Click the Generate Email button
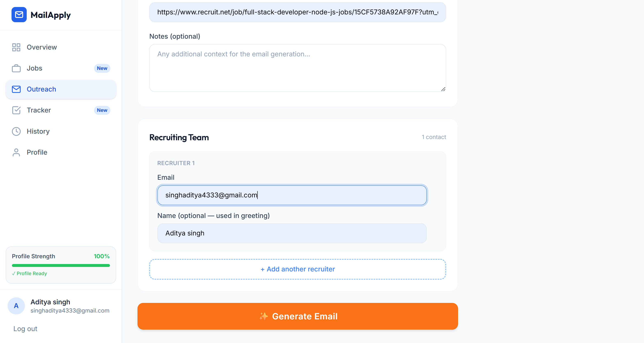The image size is (644, 343). click(298, 316)
